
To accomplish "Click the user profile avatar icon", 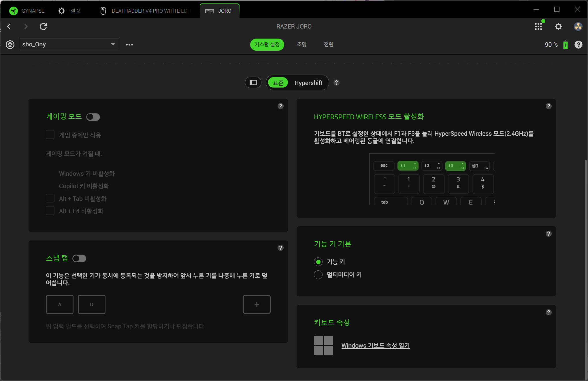I will point(578,26).
